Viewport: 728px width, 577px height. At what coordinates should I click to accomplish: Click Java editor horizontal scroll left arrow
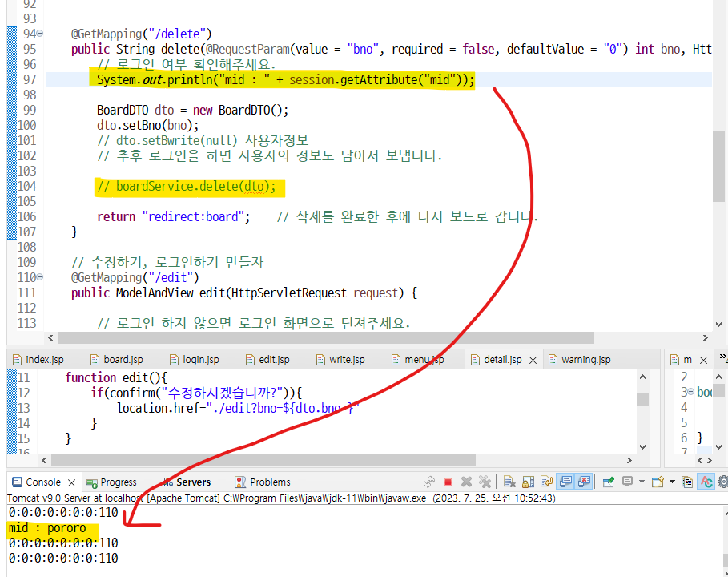50,337
